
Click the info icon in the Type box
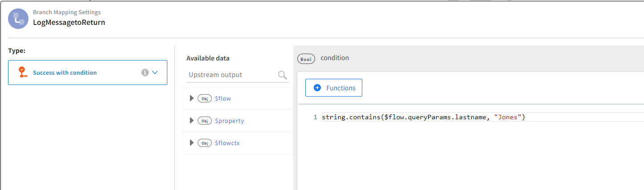pos(145,73)
